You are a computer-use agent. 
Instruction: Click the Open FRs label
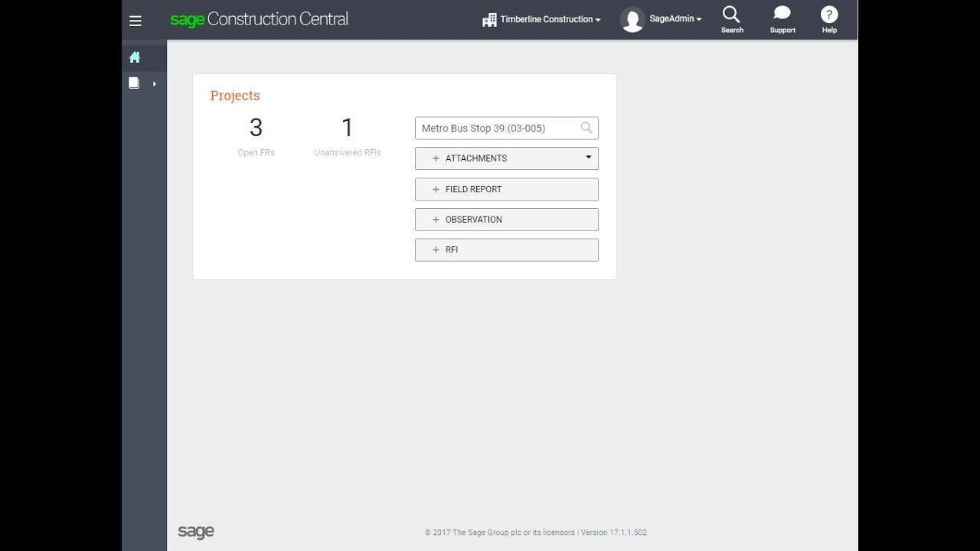(x=256, y=152)
